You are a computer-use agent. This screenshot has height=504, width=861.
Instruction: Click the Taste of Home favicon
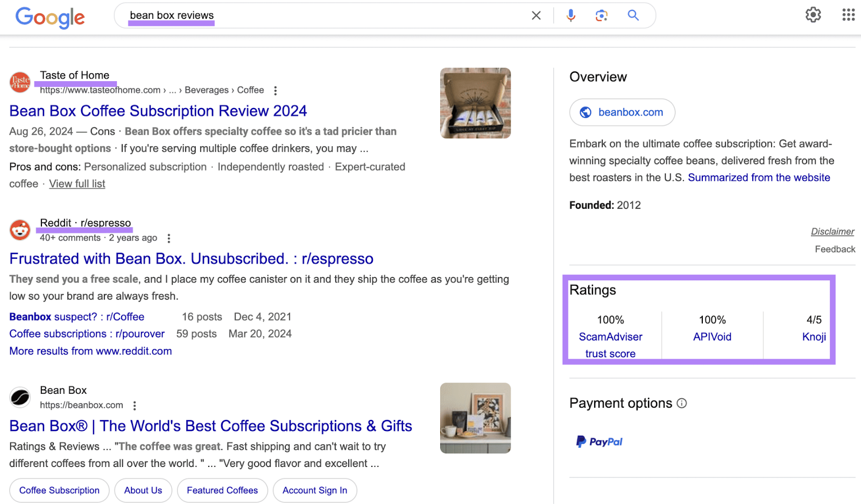pos(20,82)
